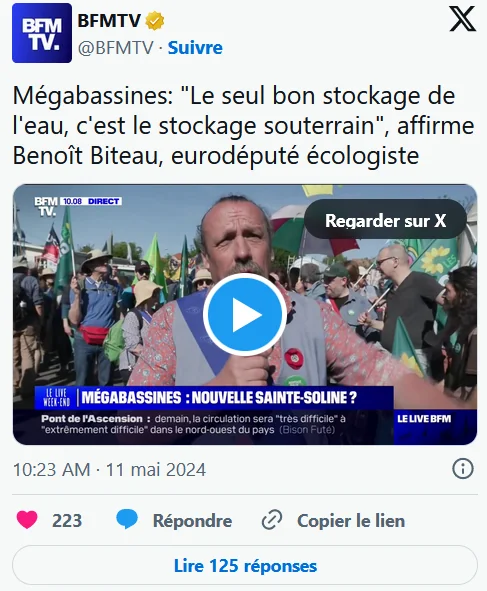Follow BFMTV via Suivre link
This screenshot has height=591, width=487.
coord(195,48)
